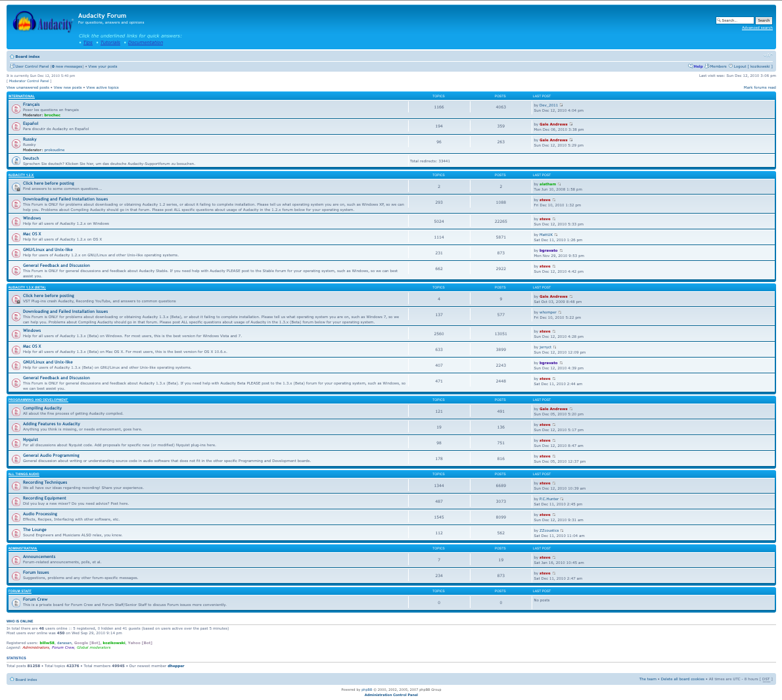Viewport: 782px width, 700px height.
Task: Open Advanced search
Action: [757, 28]
